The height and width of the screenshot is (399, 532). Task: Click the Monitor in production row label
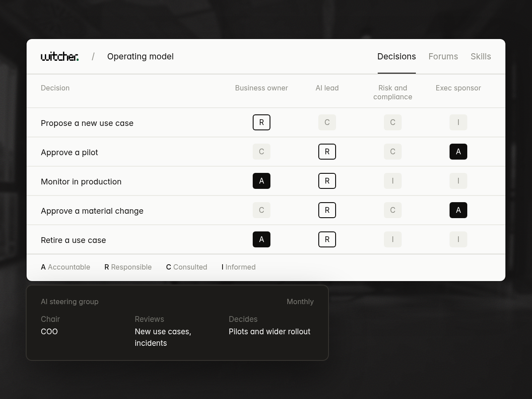point(81,181)
